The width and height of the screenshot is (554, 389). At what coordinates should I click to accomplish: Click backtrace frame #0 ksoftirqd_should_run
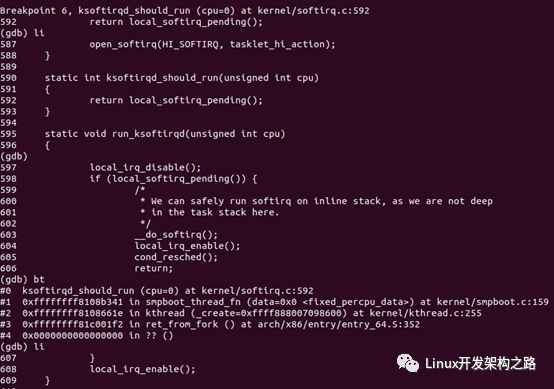coord(157,291)
